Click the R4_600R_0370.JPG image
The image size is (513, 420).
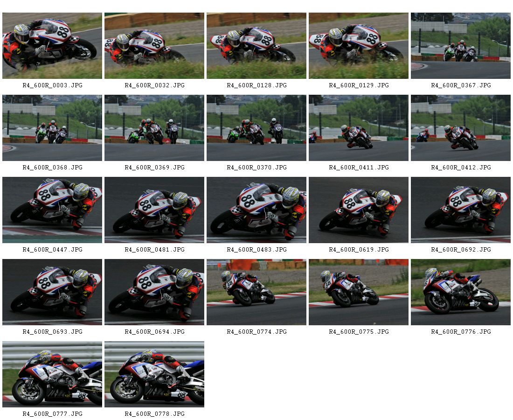coord(256,128)
